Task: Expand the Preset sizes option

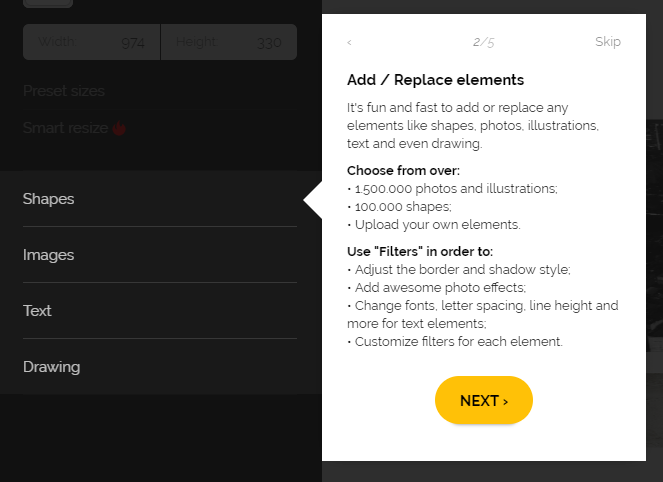Action: coord(160,91)
